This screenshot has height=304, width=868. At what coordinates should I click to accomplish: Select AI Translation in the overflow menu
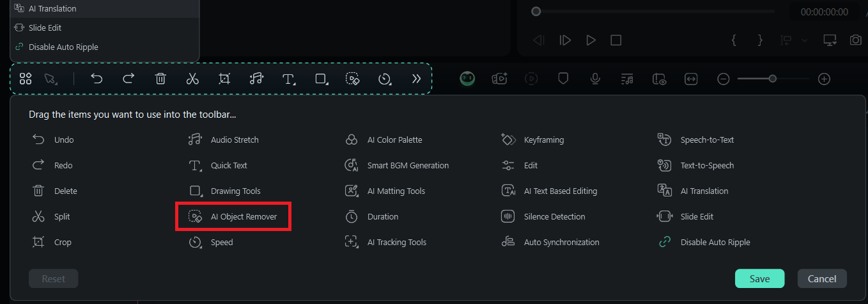click(x=52, y=9)
